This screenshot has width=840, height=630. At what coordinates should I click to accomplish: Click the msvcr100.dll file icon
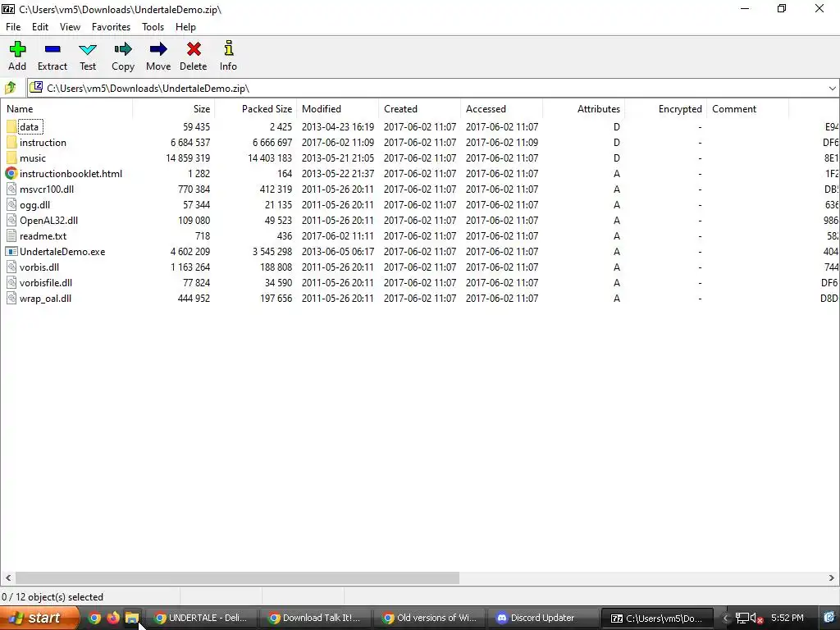11,189
